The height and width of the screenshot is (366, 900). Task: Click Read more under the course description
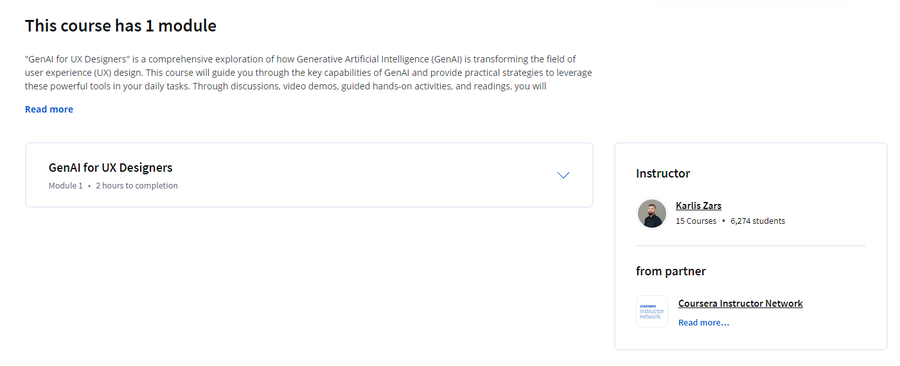[49, 109]
